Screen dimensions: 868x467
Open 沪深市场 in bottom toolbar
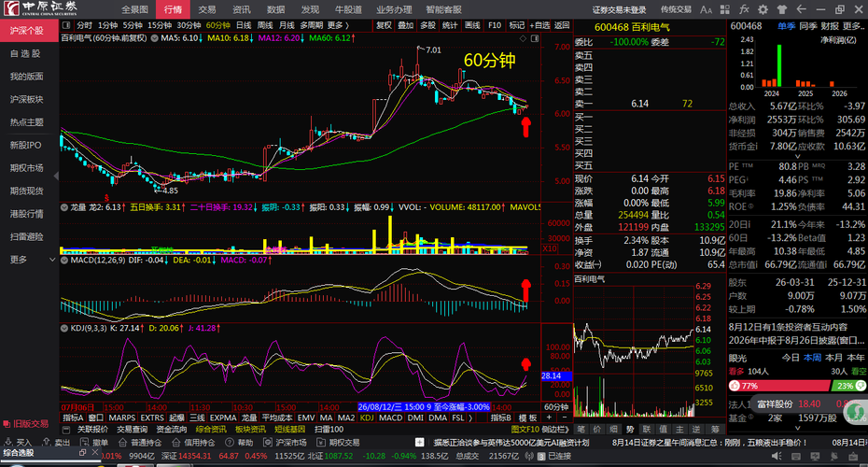[x=285, y=442]
